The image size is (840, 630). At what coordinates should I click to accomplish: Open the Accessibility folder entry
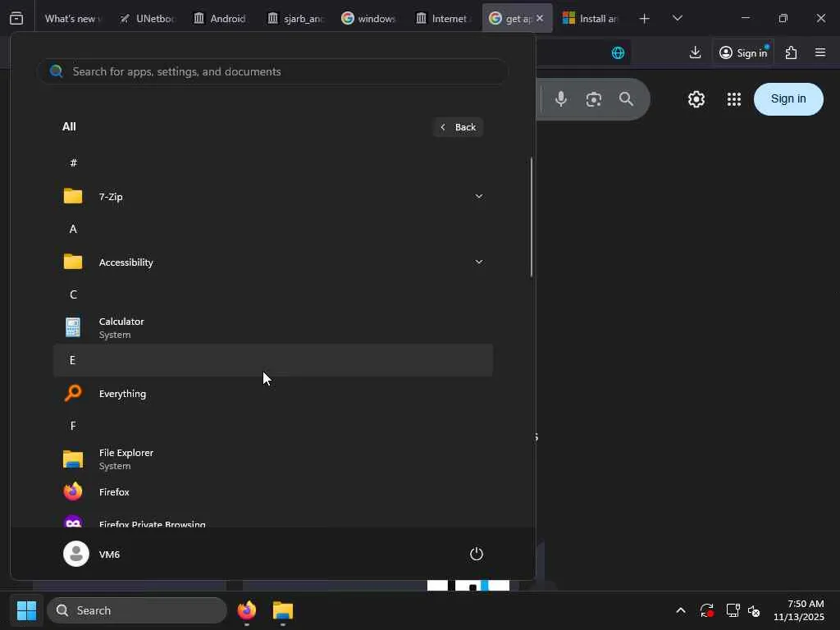273,262
